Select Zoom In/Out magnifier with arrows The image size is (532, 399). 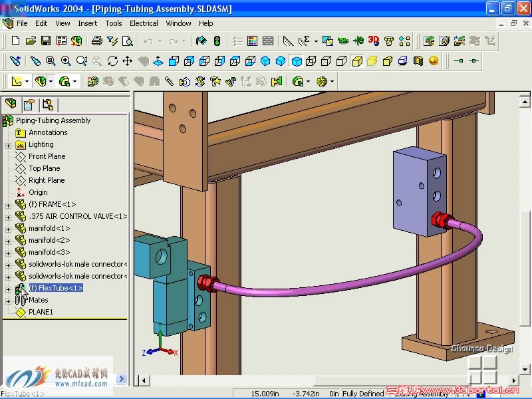click(81, 61)
